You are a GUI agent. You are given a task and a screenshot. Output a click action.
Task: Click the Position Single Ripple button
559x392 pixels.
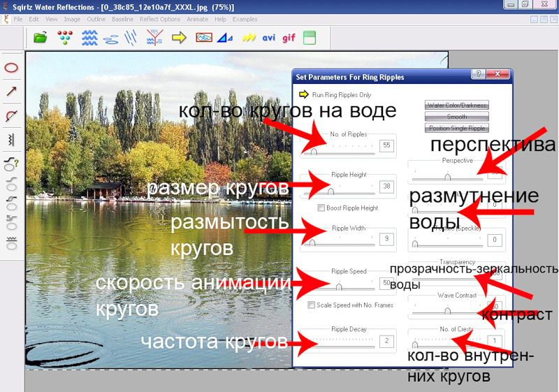coord(456,129)
